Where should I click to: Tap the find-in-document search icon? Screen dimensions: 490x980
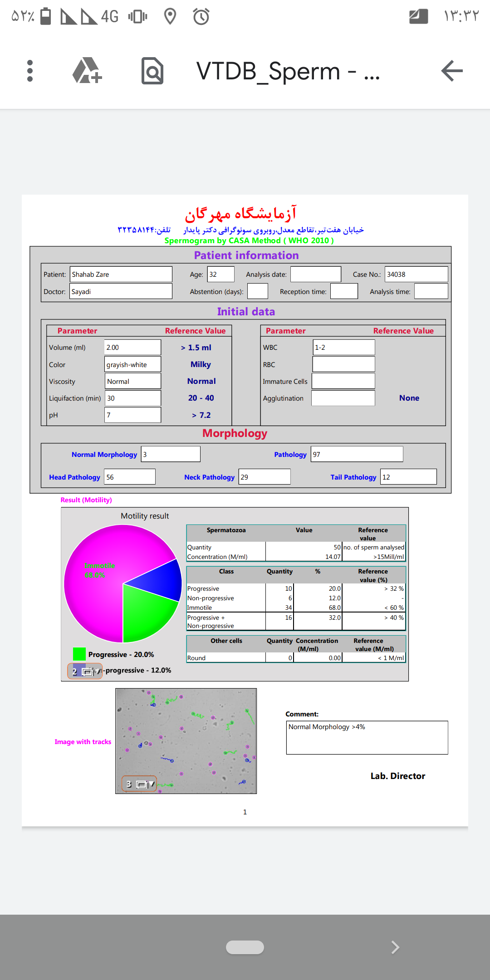(x=152, y=71)
